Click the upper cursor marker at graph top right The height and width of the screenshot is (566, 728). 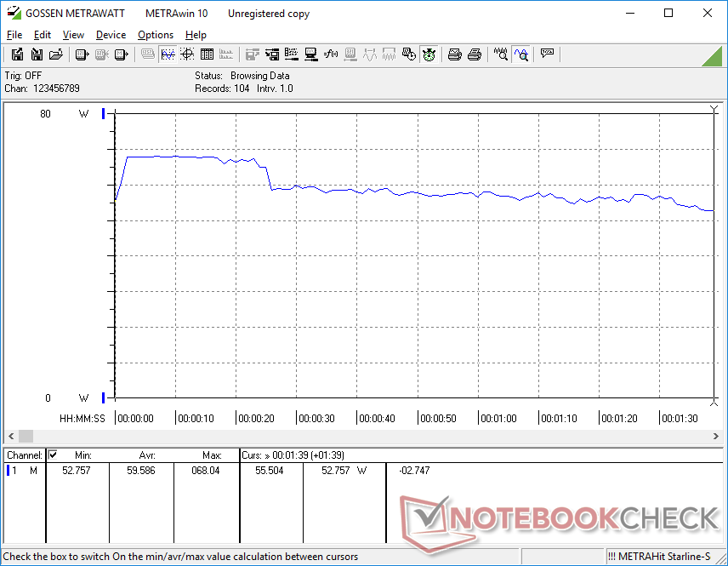[714, 109]
